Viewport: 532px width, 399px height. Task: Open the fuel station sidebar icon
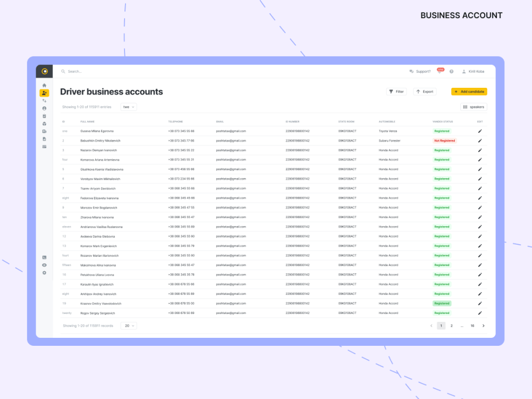pyautogui.click(x=44, y=131)
